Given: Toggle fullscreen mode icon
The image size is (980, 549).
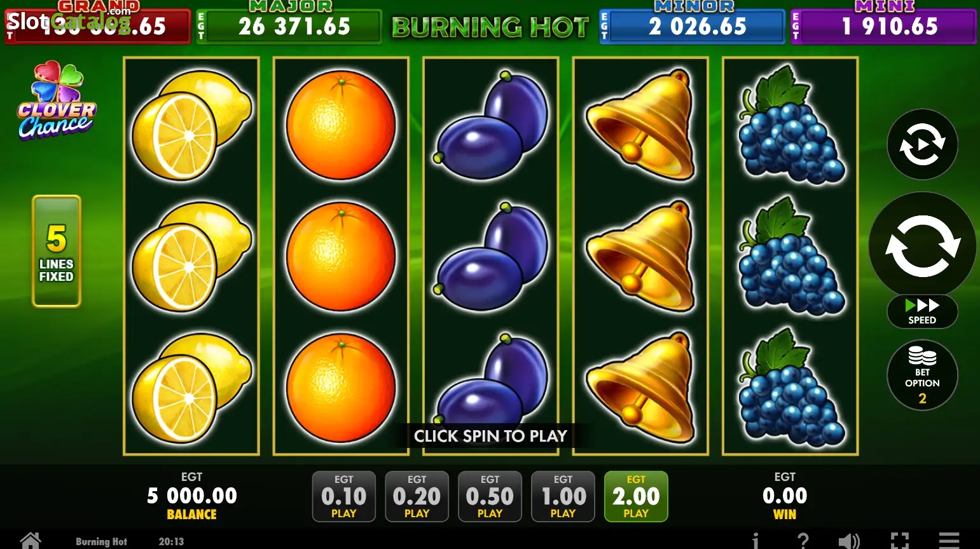Looking at the screenshot, I should click(899, 541).
